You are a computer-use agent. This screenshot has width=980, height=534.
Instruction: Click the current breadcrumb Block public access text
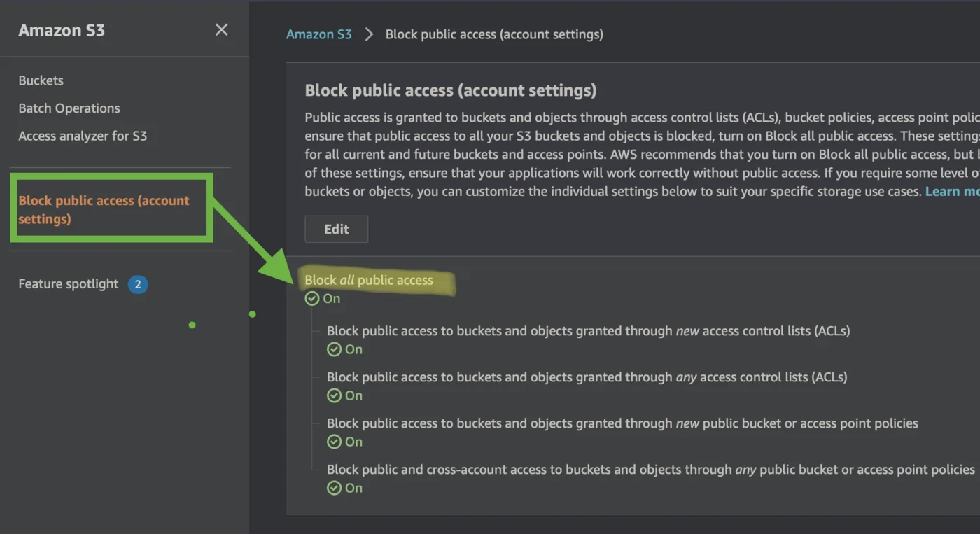pos(494,34)
